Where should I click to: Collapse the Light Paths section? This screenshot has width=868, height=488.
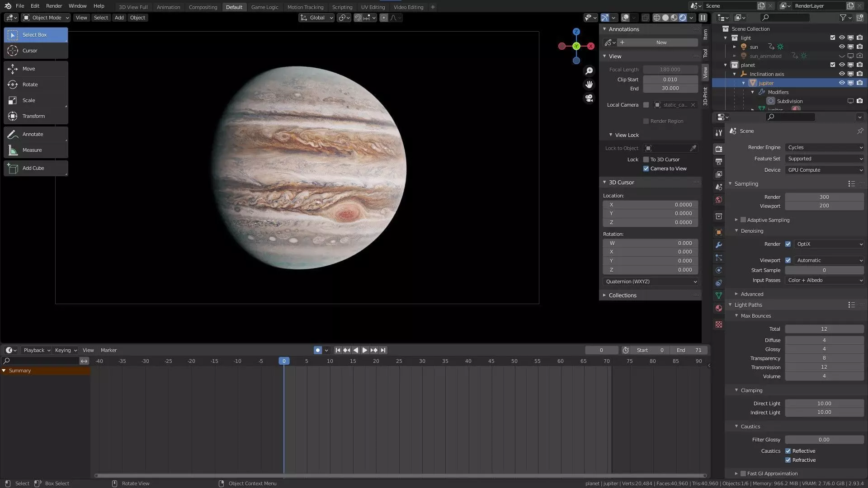click(748, 305)
